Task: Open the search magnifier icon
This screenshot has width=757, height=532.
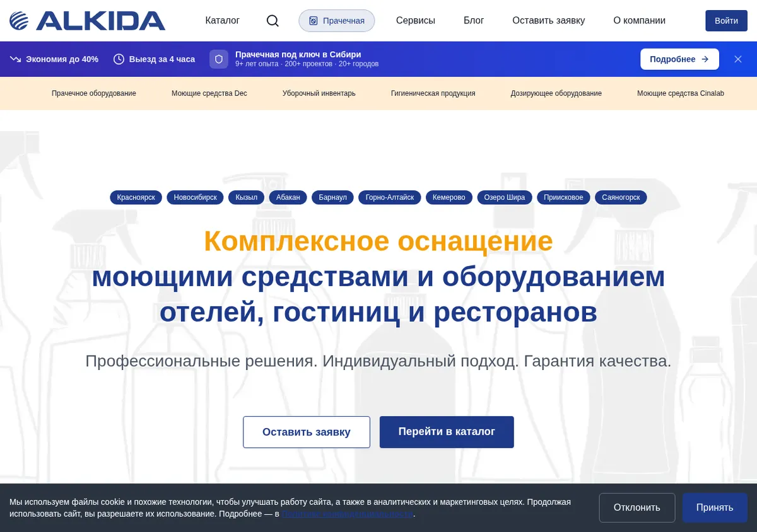Action: (273, 21)
